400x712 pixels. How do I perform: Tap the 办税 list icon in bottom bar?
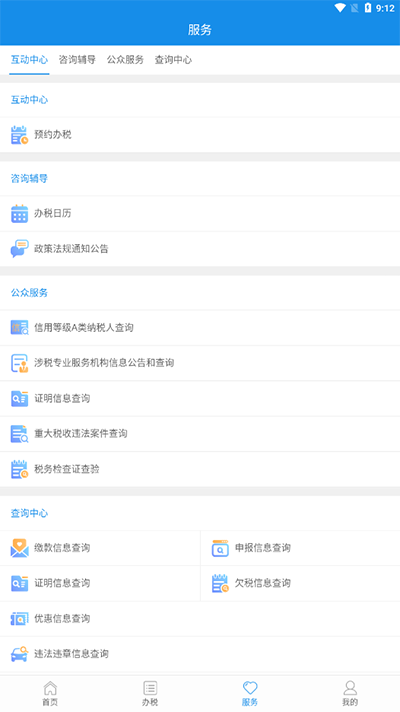pos(150,687)
